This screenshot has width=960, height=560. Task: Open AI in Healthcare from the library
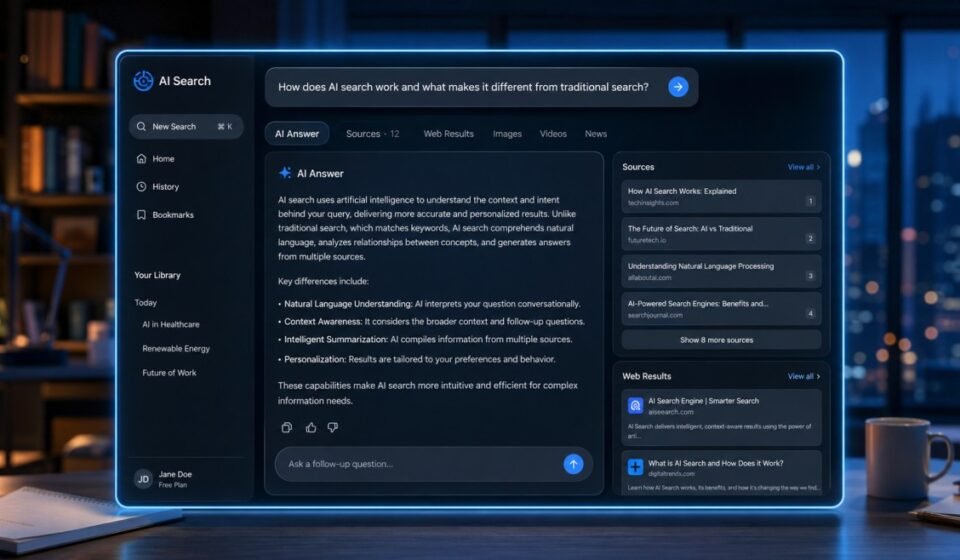point(171,324)
